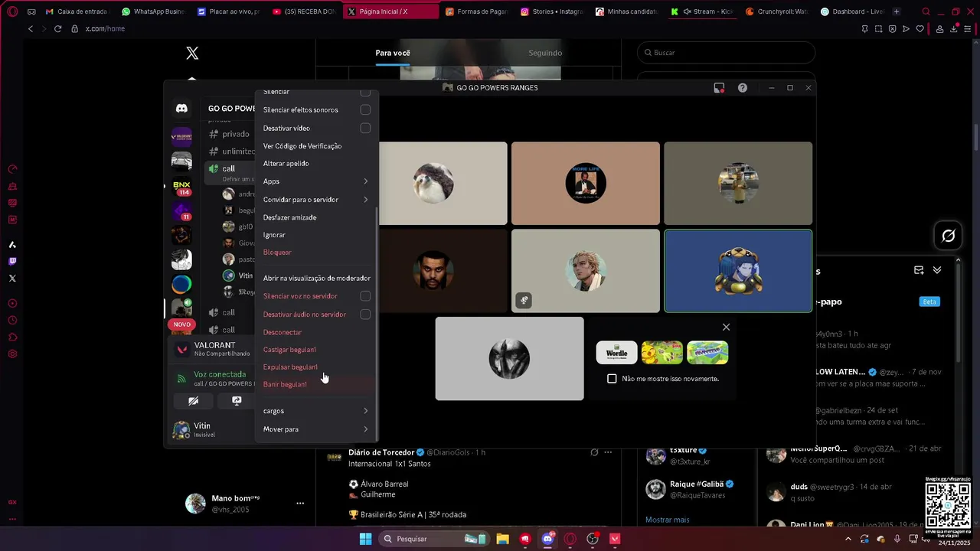This screenshot has width=980, height=551.
Task: Open File Explorer from the taskbar
Action: pos(502,539)
